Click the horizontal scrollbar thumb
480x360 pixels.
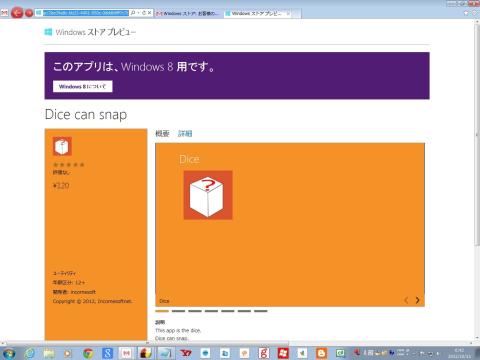[x=147, y=343]
